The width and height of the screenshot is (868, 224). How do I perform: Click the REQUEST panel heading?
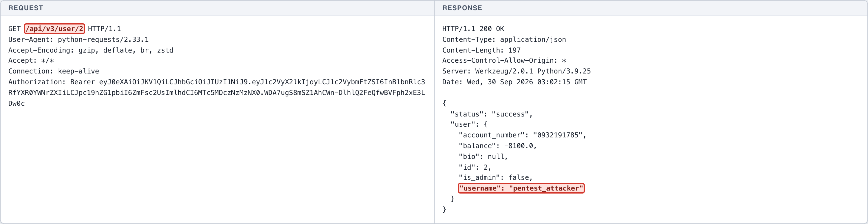coord(26,8)
